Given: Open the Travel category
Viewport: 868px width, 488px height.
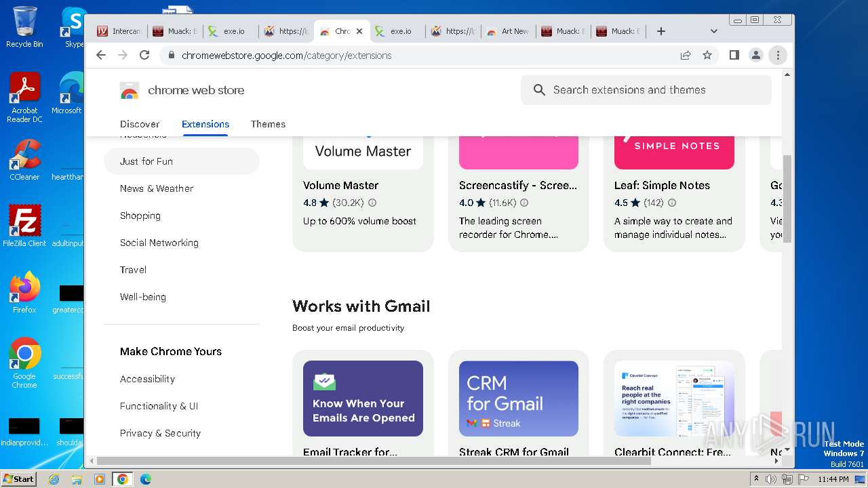Looking at the screenshot, I should [133, 270].
